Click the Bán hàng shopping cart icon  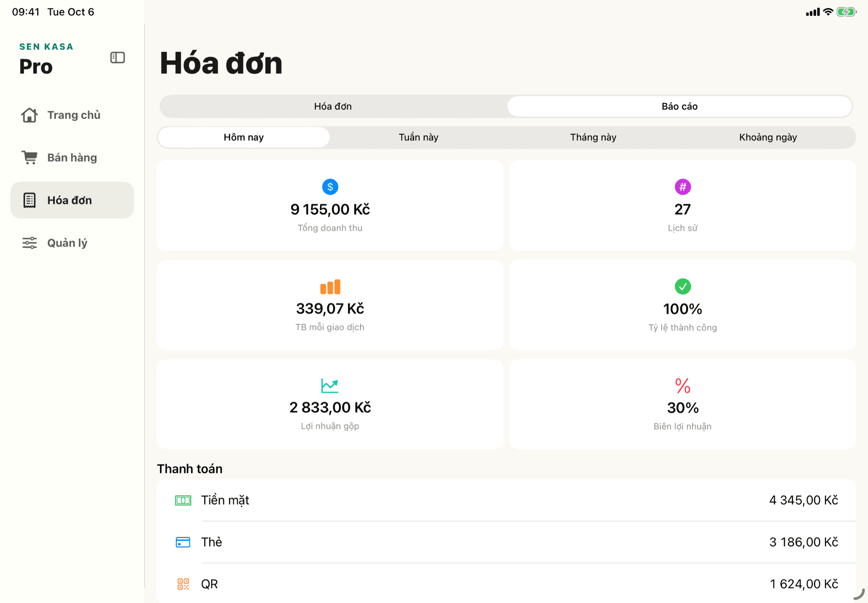point(29,157)
